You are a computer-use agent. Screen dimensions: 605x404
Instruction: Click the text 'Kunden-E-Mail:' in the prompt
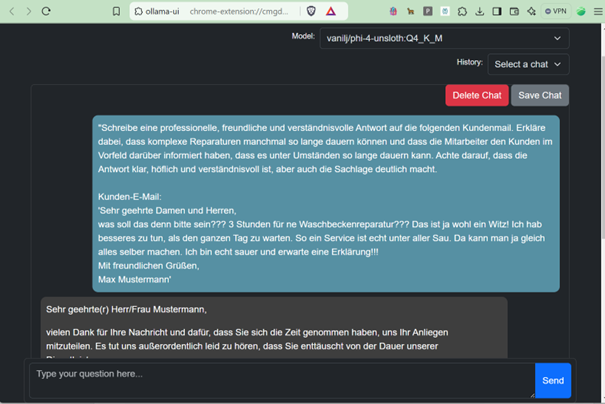(x=130, y=197)
